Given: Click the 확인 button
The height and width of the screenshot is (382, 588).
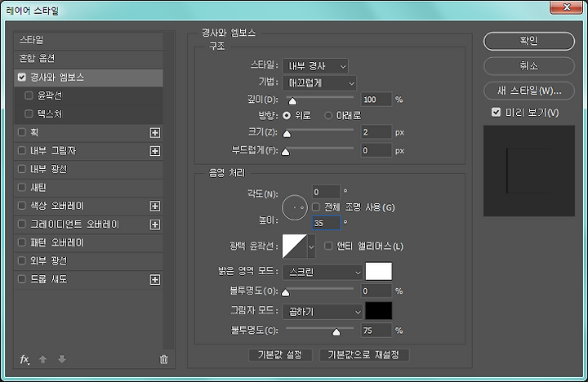Looking at the screenshot, I should [528, 41].
